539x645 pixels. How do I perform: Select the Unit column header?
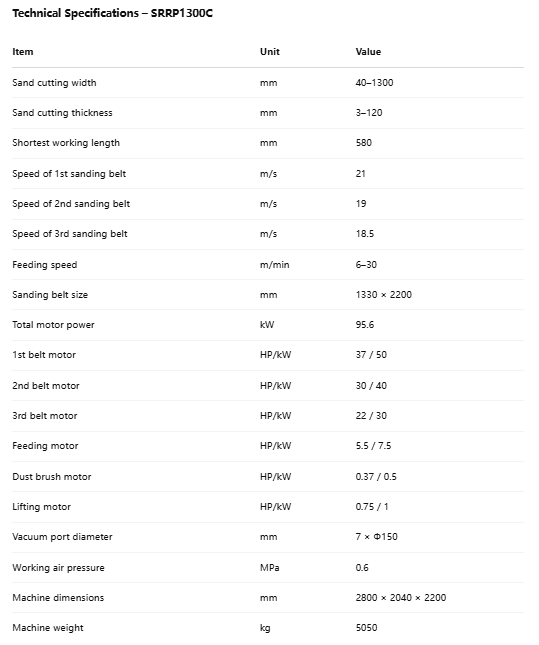[270, 52]
